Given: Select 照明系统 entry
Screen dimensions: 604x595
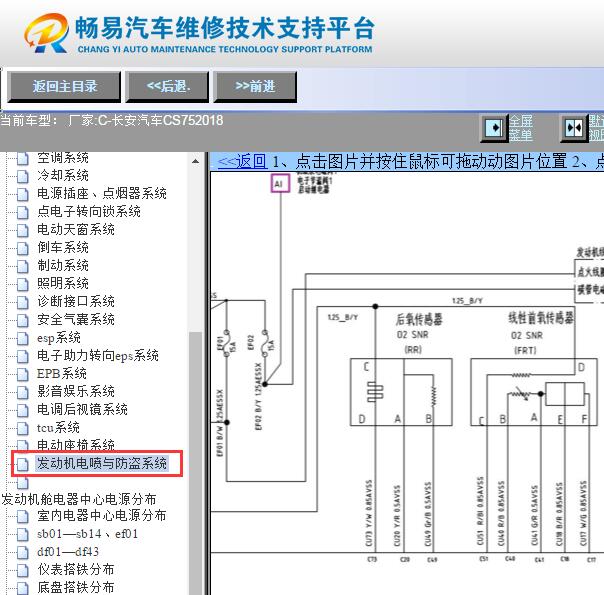Looking at the screenshot, I should [63, 283].
